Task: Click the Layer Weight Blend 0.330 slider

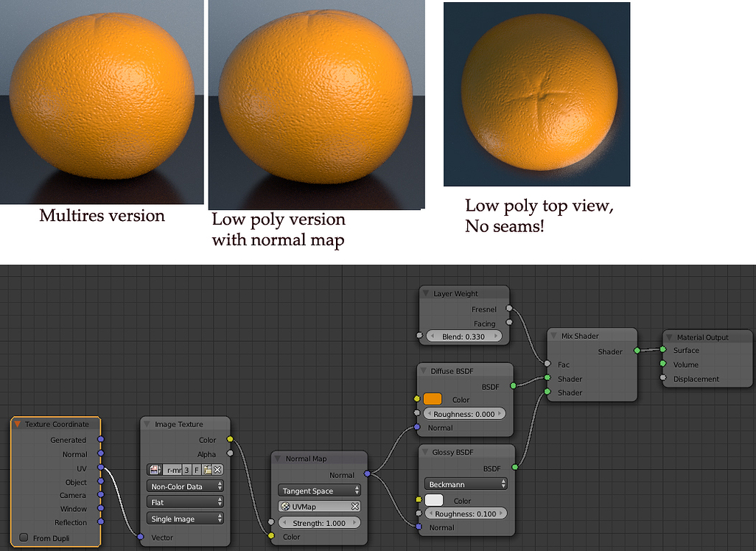Action: point(463,337)
